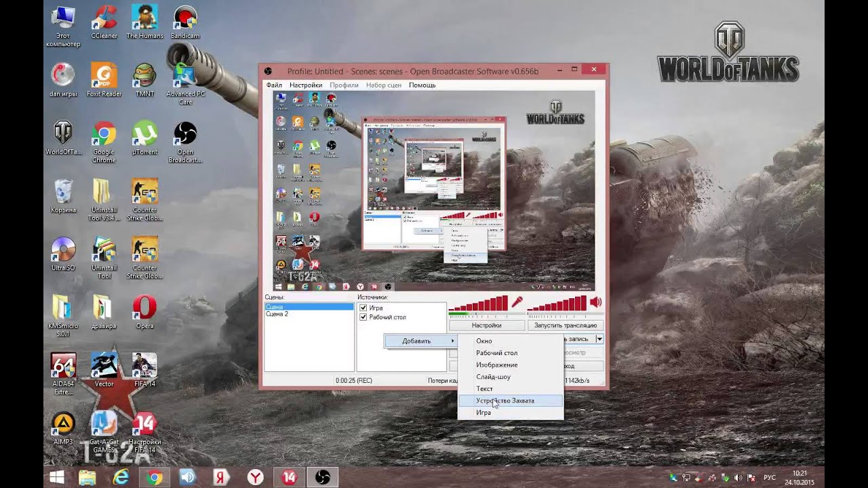Open The Humans desktop icon
The width and height of the screenshot is (868, 488).
click(x=144, y=22)
